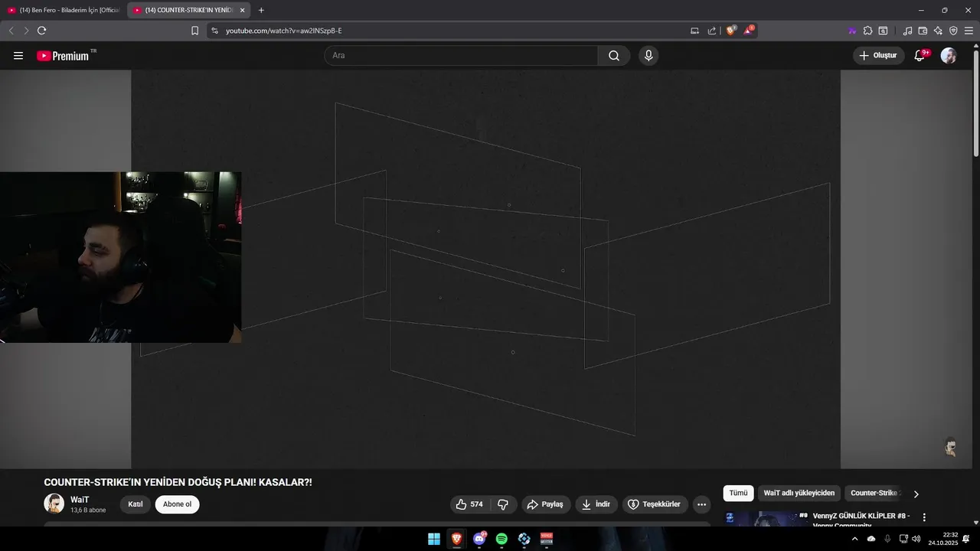
Task: Share this page from address bar
Action: point(712,31)
